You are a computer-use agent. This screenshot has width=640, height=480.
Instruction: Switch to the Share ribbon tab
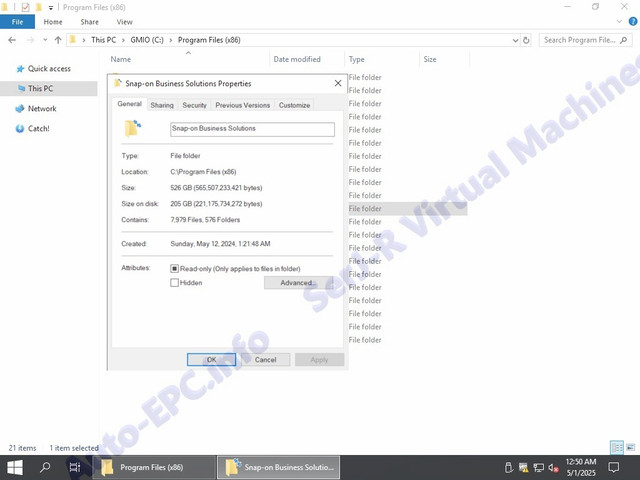click(89, 22)
